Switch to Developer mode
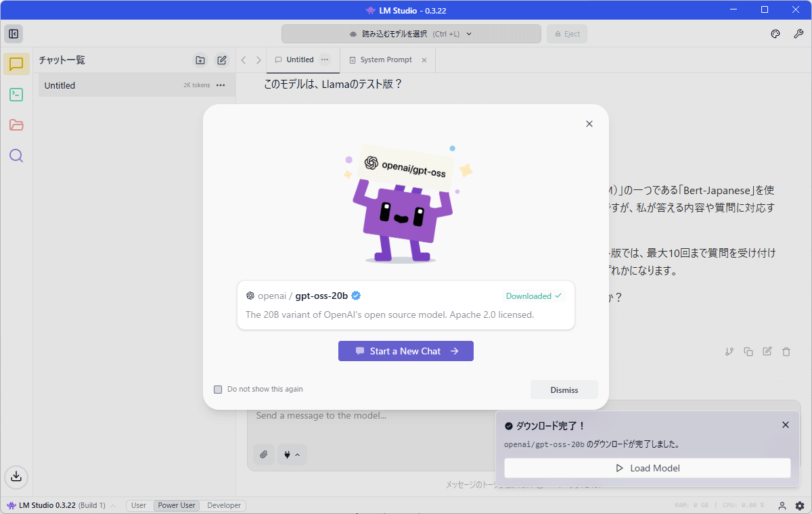The width and height of the screenshot is (812, 514). coord(223,505)
